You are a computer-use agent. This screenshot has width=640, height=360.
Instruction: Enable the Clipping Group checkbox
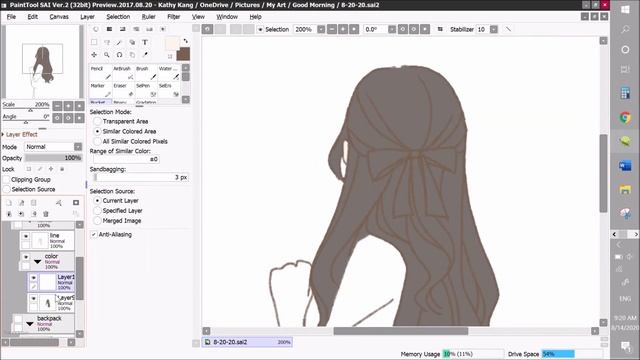pos(6,180)
